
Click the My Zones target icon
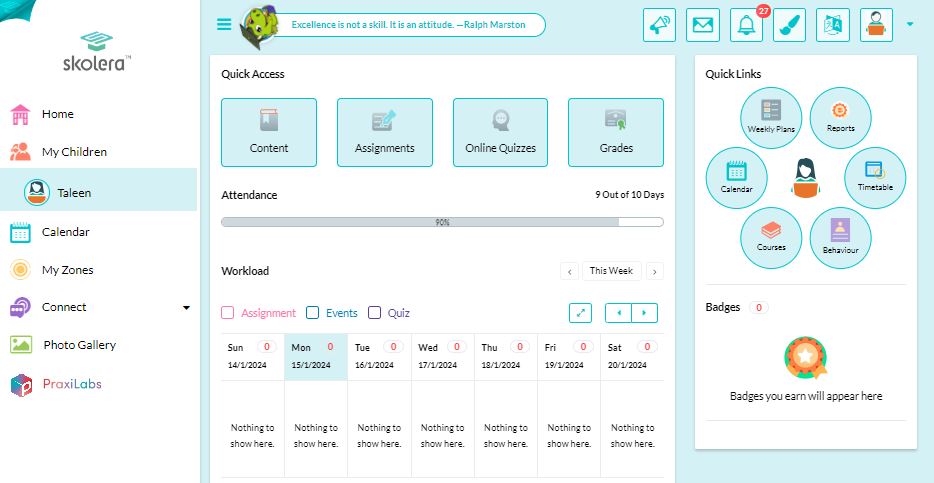pyautogui.click(x=20, y=270)
